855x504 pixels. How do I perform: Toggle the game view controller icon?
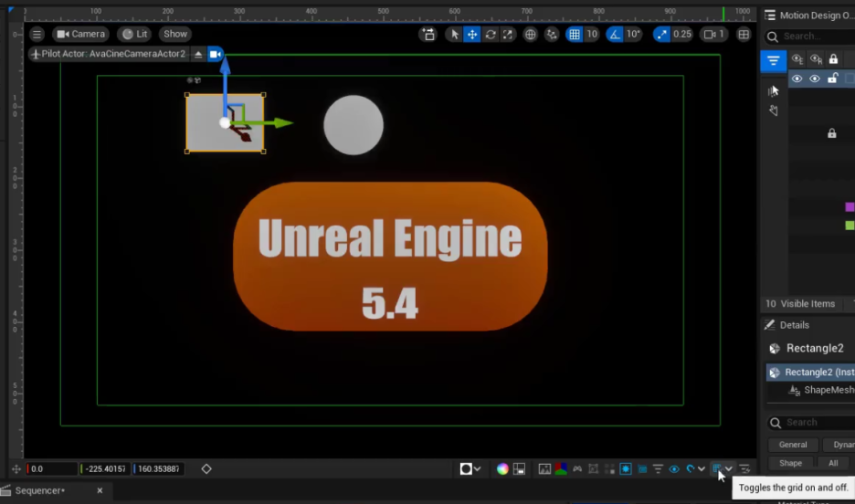[x=577, y=468]
